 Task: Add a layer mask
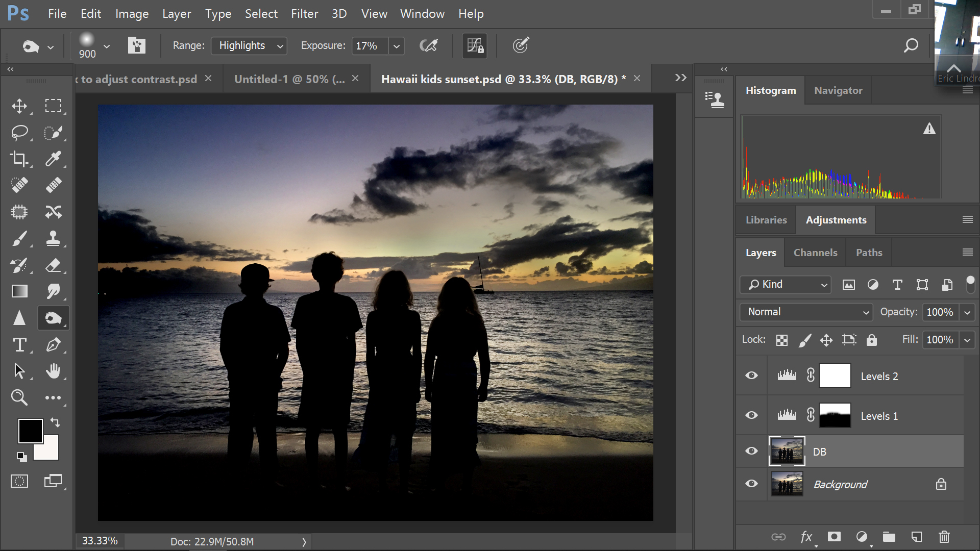[x=834, y=537]
